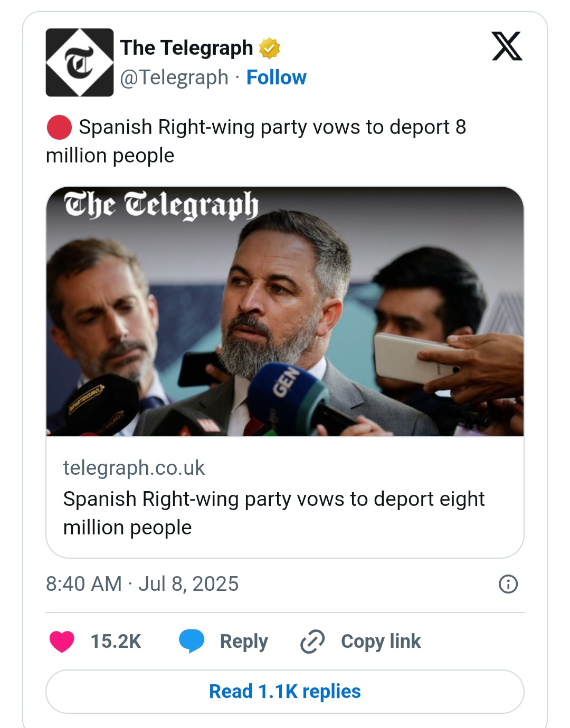Follow The Telegraph account

coord(276,78)
